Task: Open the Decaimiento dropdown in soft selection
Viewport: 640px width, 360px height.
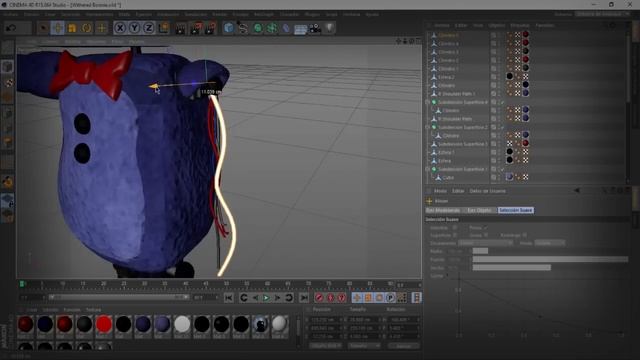Action: 485,243
